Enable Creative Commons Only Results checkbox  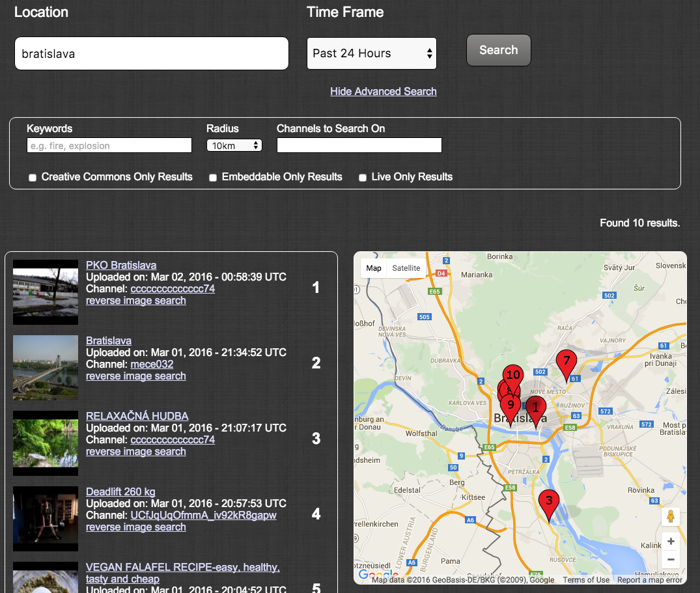(33, 178)
